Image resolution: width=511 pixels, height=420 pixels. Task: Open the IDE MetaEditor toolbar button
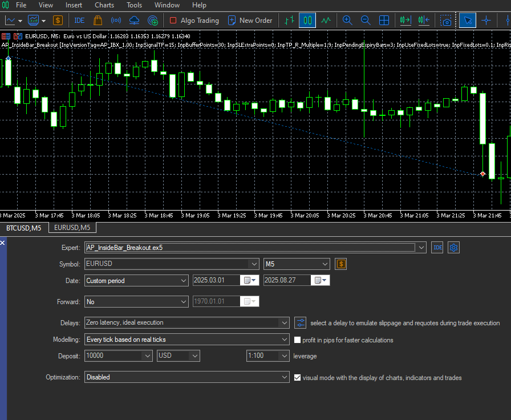pos(79,21)
